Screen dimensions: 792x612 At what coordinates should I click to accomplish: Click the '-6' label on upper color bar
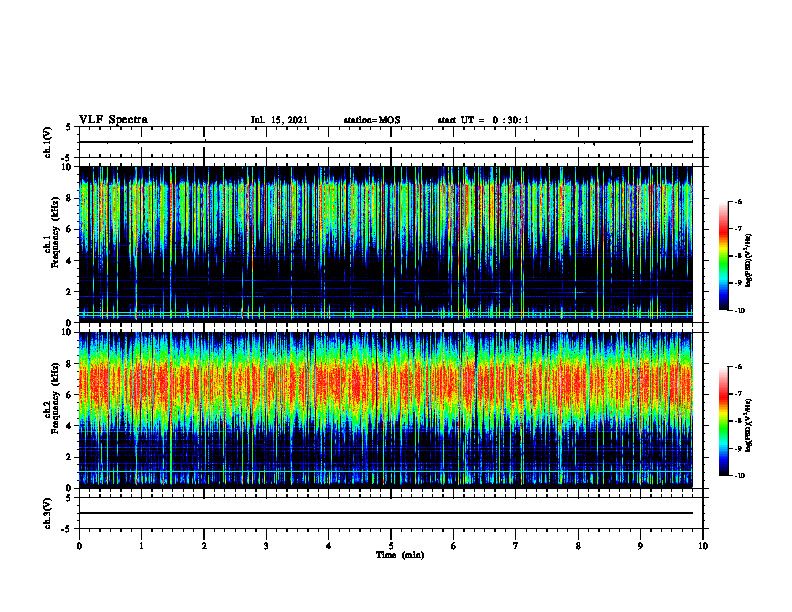click(x=738, y=201)
